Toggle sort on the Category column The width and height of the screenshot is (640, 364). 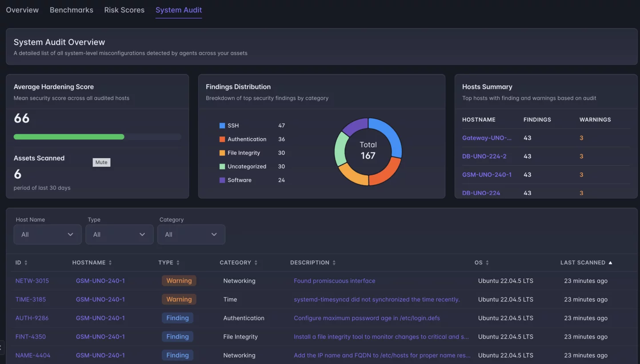pyautogui.click(x=256, y=263)
